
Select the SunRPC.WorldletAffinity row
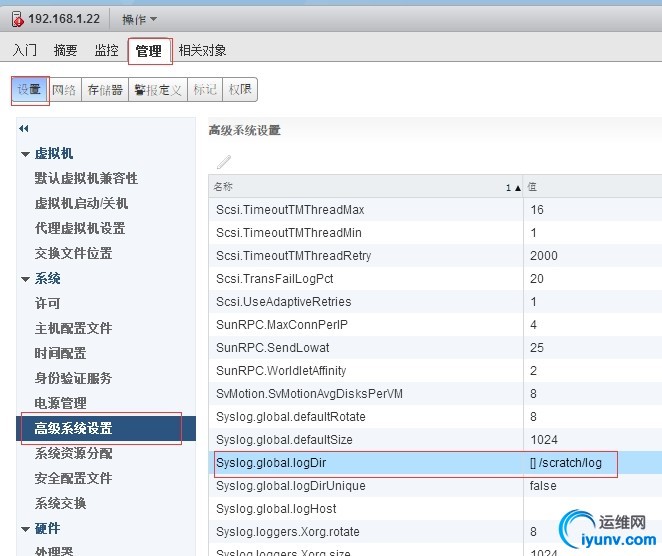(x=435, y=371)
